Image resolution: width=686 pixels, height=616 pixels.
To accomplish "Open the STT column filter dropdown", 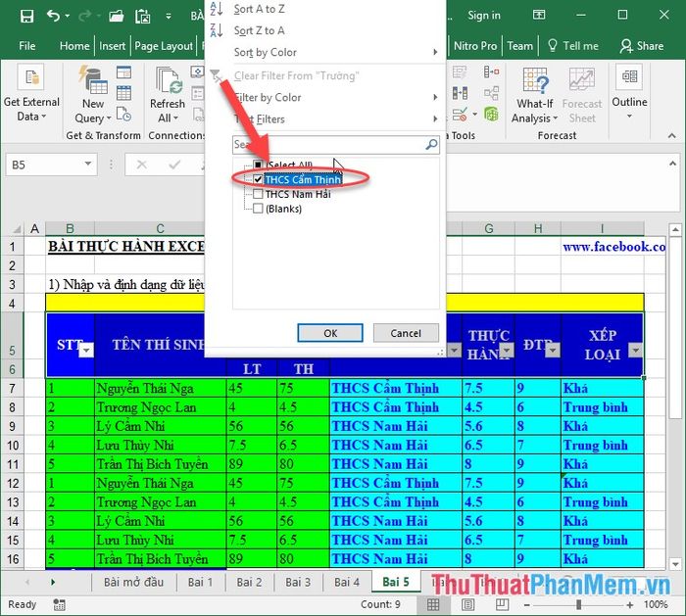I will (85, 351).
